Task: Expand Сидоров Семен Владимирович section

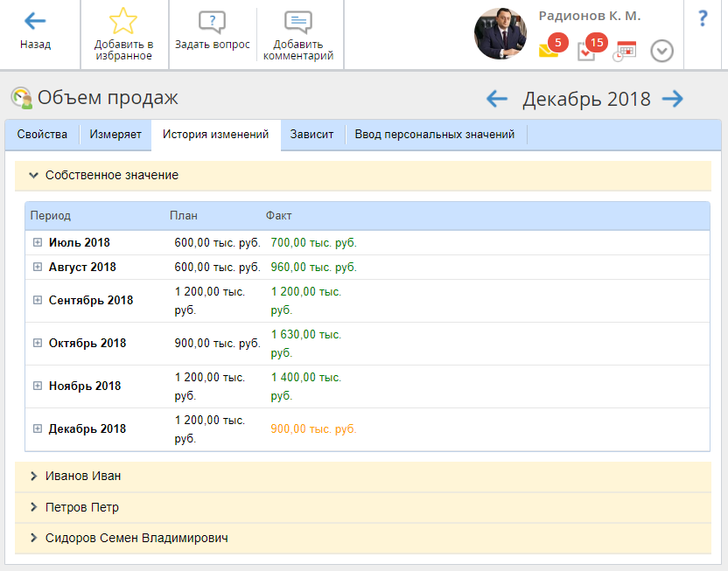Action: tap(34, 539)
